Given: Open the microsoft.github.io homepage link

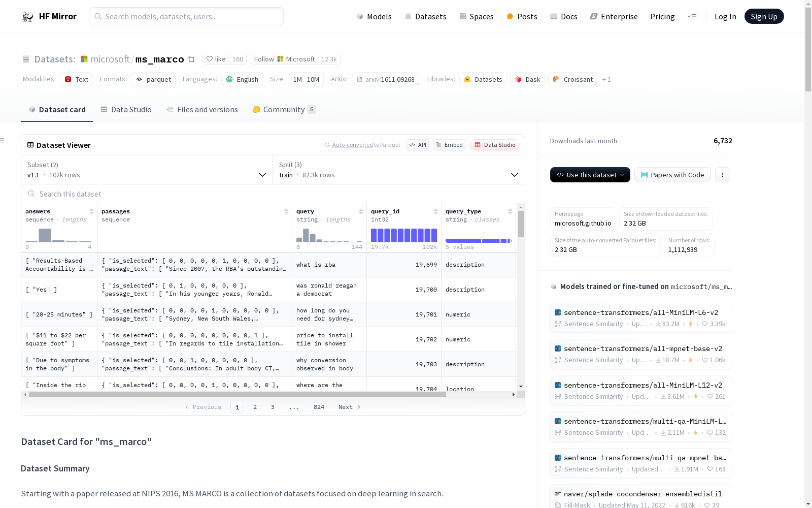Looking at the screenshot, I should [x=583, y=224].
